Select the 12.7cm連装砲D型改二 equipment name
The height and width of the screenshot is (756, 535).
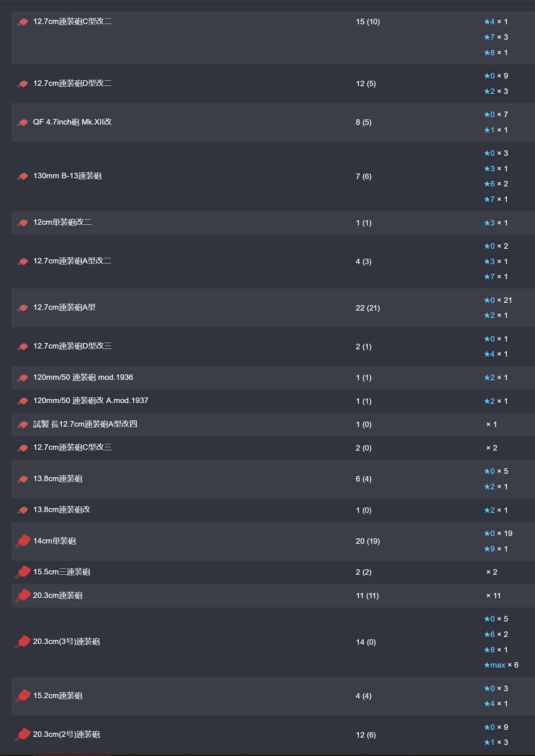tap(73, 83)
